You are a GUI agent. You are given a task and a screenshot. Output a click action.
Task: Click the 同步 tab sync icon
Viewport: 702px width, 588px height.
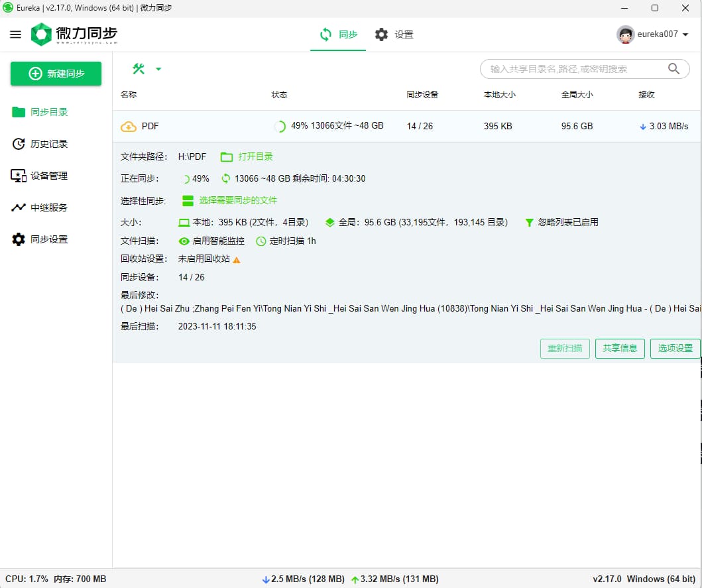[x=326, y=34]
